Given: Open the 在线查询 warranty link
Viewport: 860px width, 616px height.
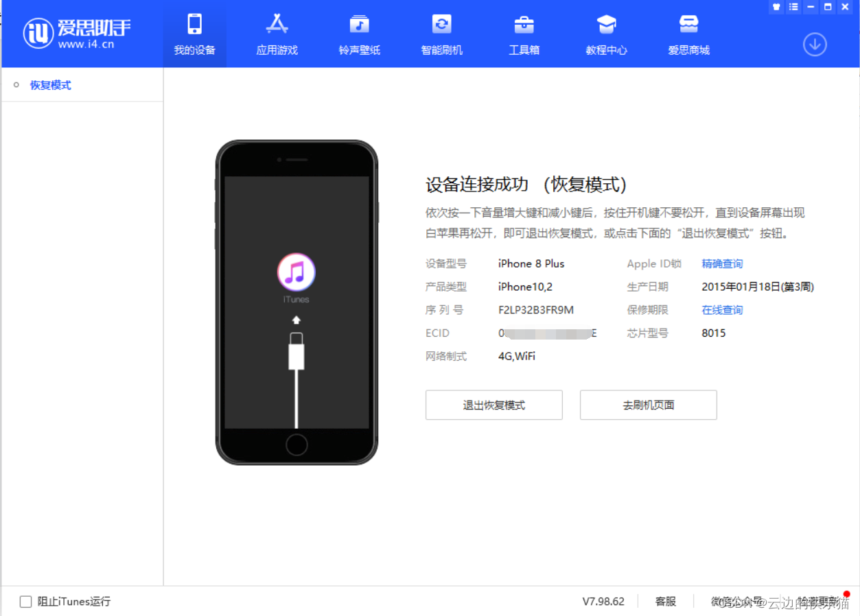Looking at the screenshot, I should (x=722, y=310).
